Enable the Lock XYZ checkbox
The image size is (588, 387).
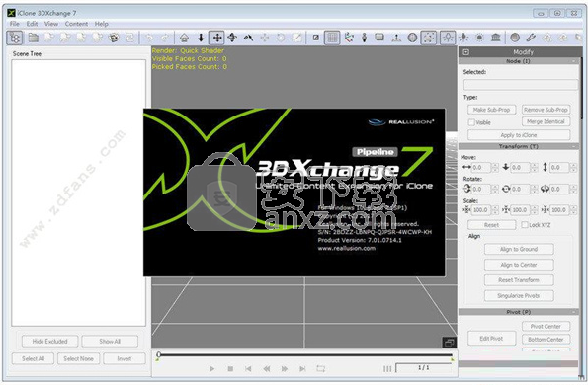point(525,225)
